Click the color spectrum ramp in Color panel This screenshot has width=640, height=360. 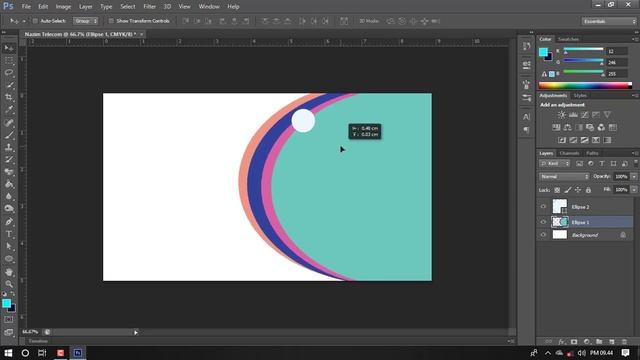point(585,85)
